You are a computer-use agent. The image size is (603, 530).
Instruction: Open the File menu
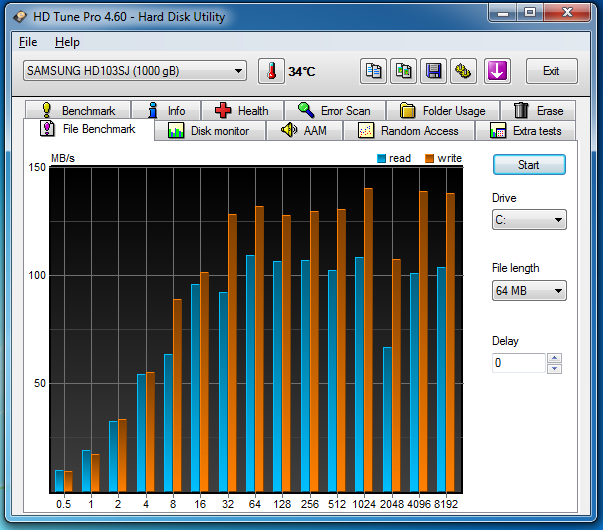[28, 42]
